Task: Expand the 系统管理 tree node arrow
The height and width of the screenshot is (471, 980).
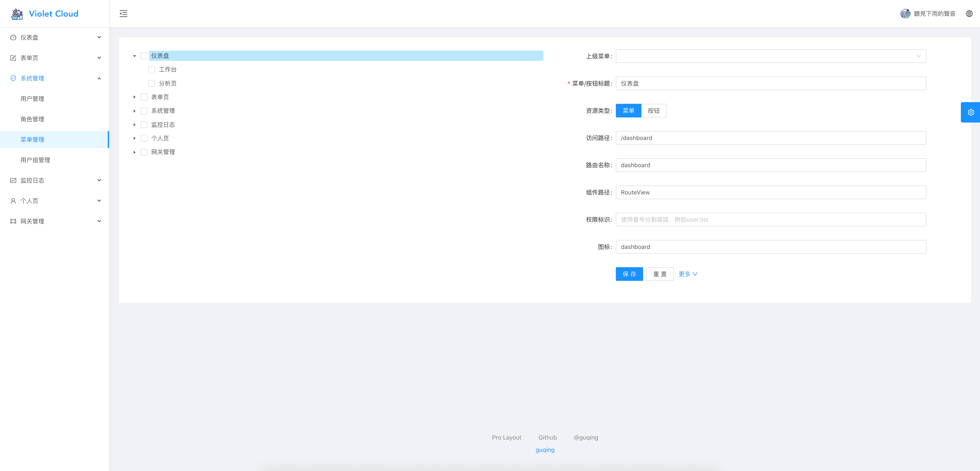Action: (134, 111)
